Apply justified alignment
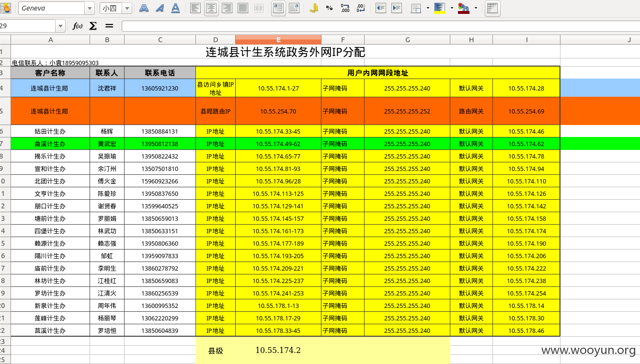640x364 pixels. [x=243, y=8]
